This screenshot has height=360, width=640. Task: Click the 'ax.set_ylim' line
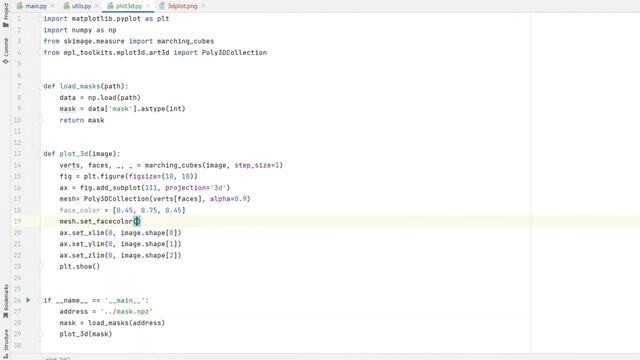120,244
